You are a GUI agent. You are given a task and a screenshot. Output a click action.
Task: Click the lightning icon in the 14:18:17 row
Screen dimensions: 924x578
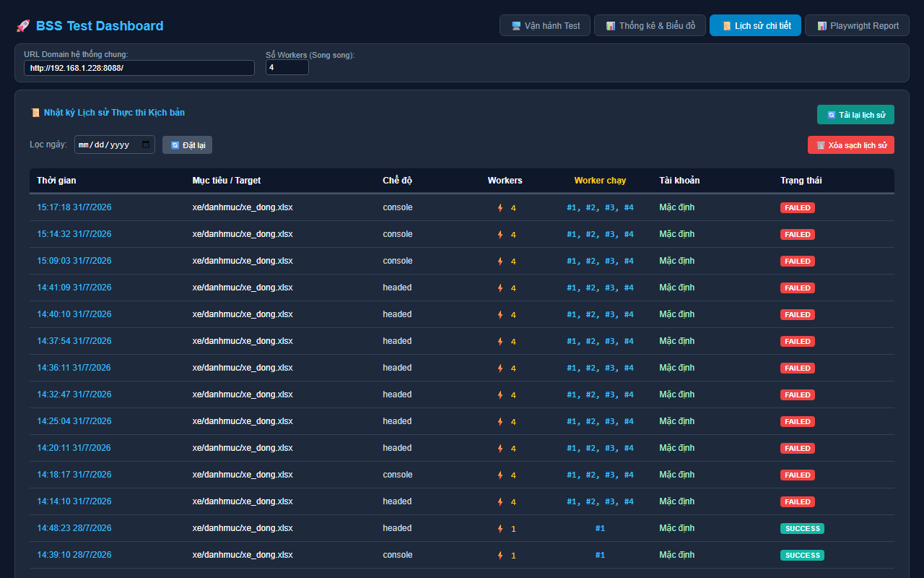coord(500,475)
